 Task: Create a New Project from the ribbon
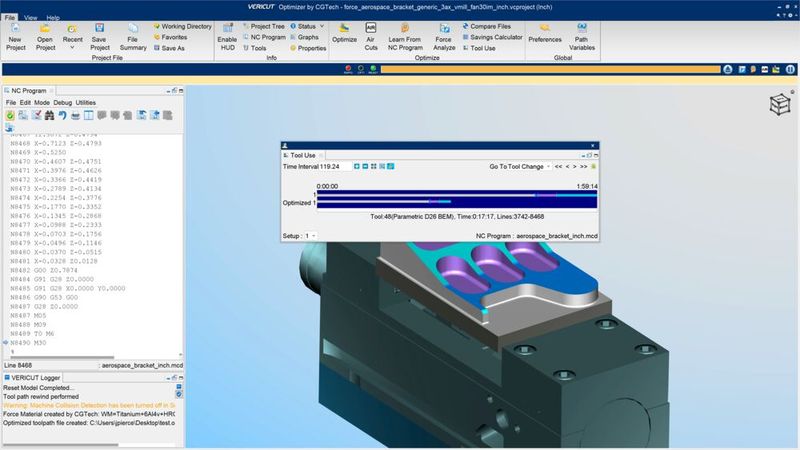coord(15,37)
